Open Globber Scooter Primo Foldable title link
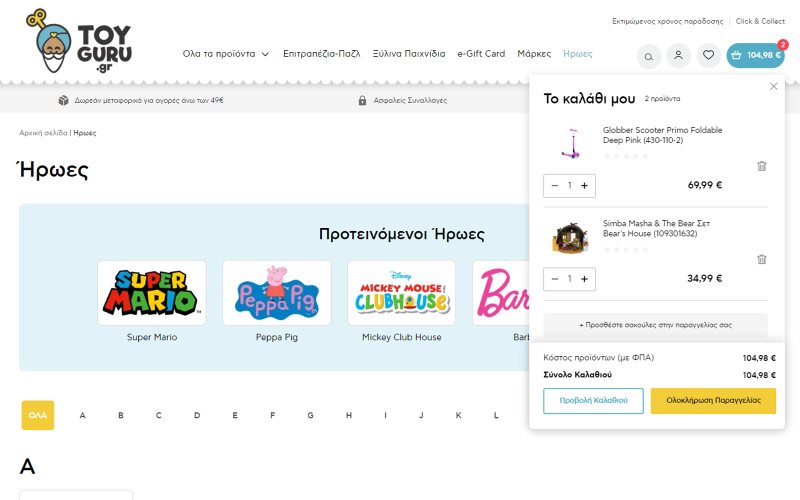 662,135
